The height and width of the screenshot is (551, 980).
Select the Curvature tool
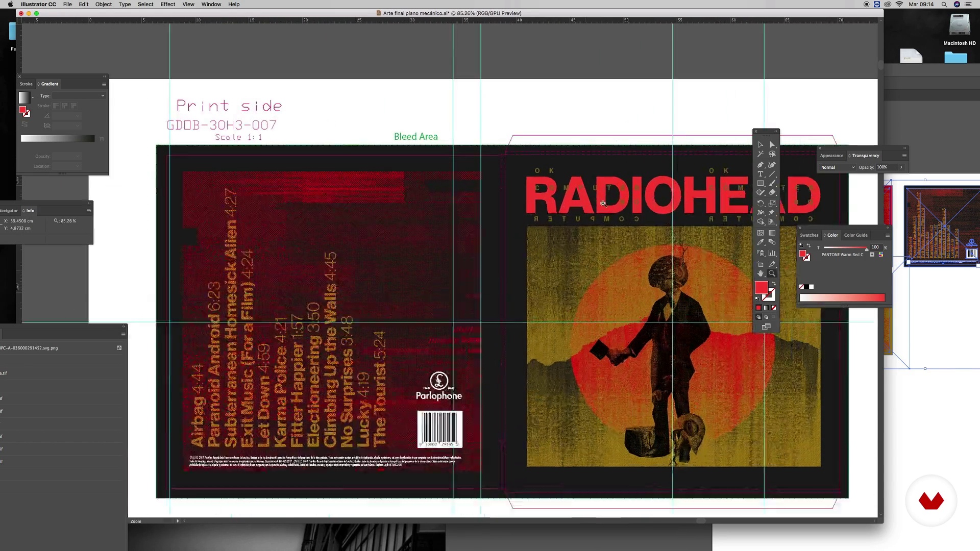tap(772, 165)
